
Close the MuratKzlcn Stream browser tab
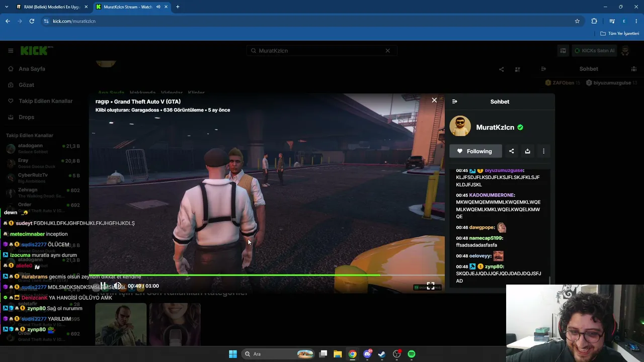coord(166,7)
